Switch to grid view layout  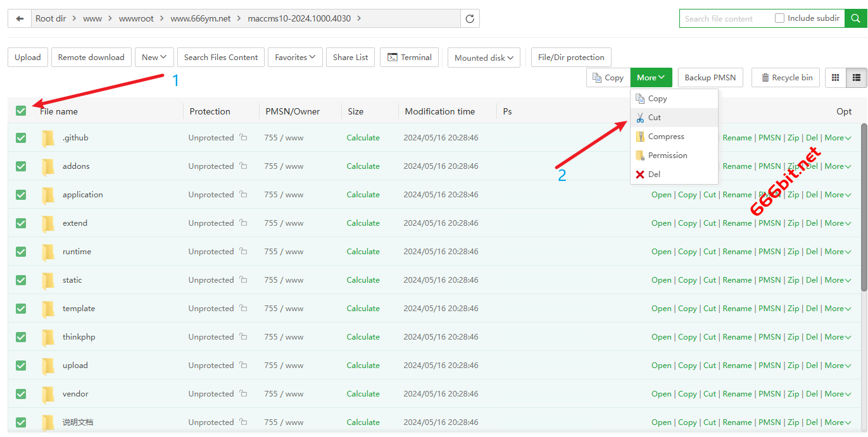[835, 78]
